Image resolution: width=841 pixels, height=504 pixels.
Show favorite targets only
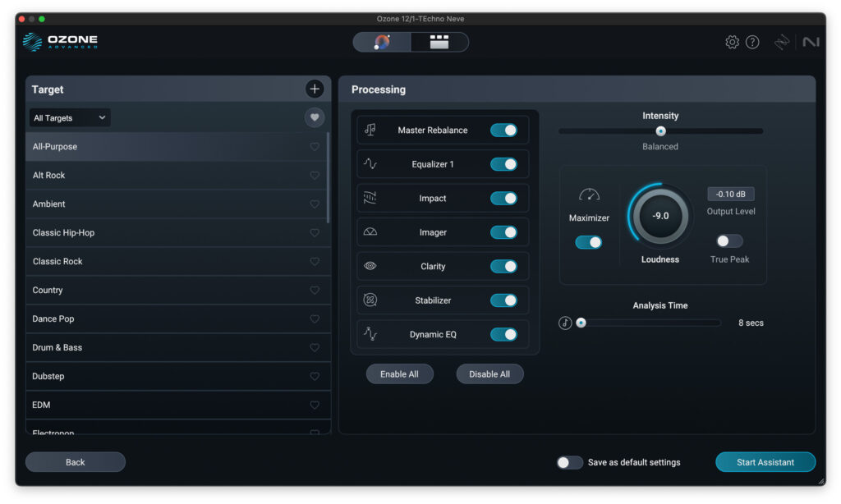click(x=315, y=117)
